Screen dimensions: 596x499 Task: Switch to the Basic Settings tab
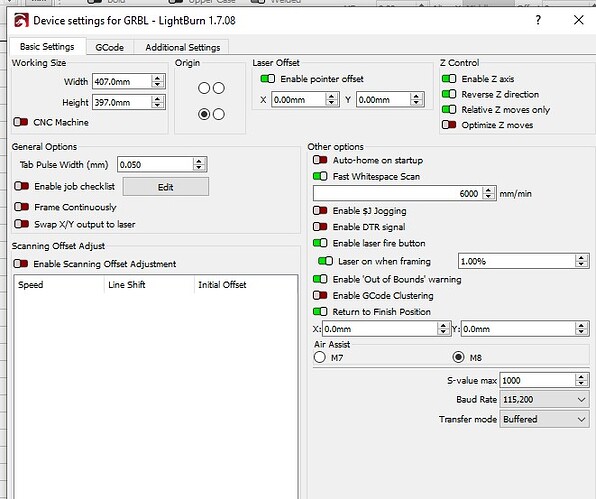coord(47,47)
